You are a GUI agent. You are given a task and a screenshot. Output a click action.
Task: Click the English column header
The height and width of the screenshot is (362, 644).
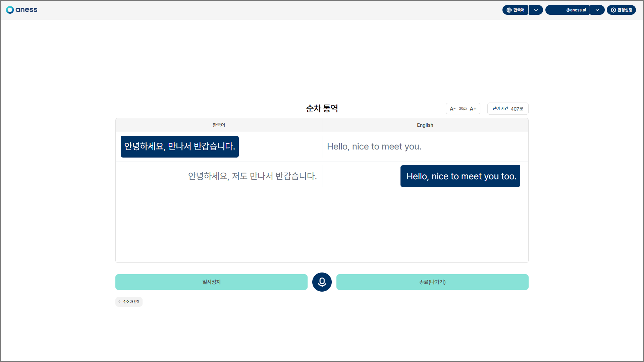coord(425,125)
